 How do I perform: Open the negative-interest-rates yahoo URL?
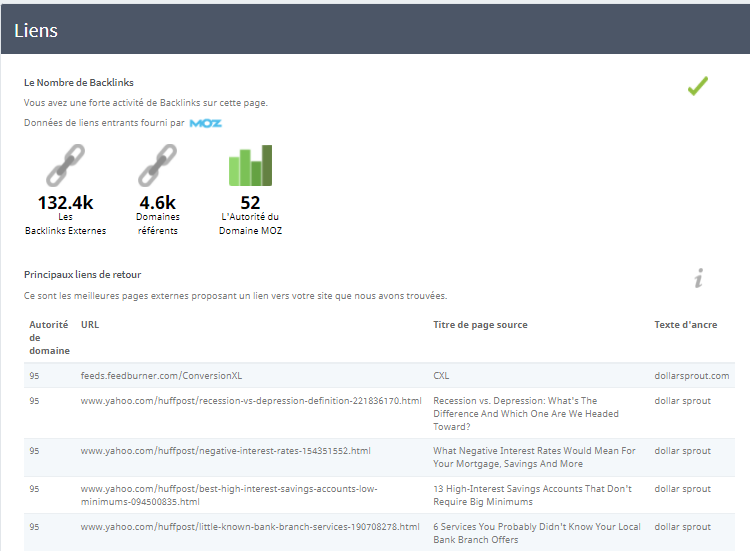pyautogui.click(x=225, y=451)
